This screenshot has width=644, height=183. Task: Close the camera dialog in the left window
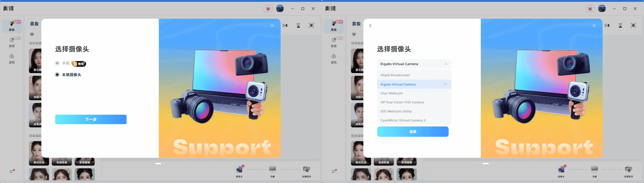coord(272,26)
